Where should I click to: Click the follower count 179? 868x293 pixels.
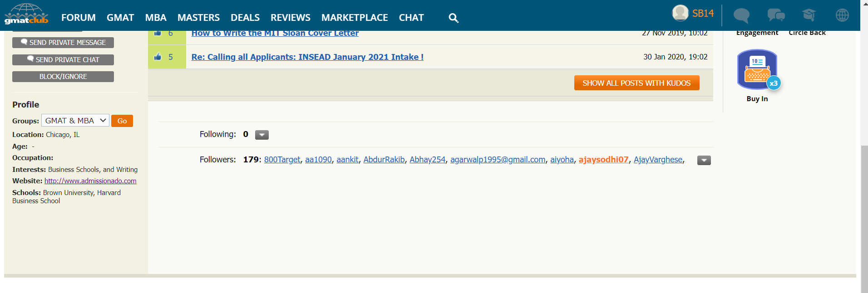(251, 160)
